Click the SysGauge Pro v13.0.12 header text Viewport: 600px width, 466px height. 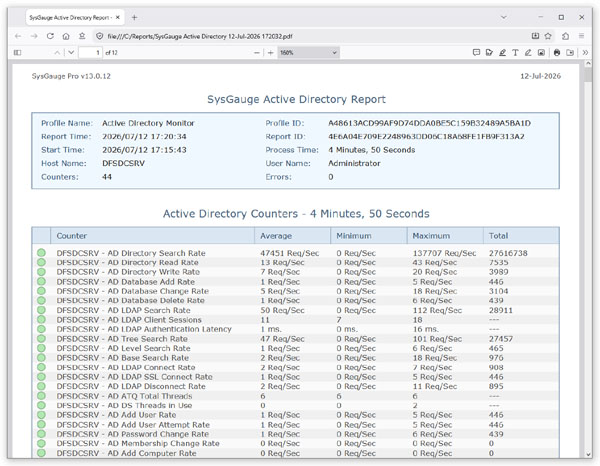click(x=71, y=76)
